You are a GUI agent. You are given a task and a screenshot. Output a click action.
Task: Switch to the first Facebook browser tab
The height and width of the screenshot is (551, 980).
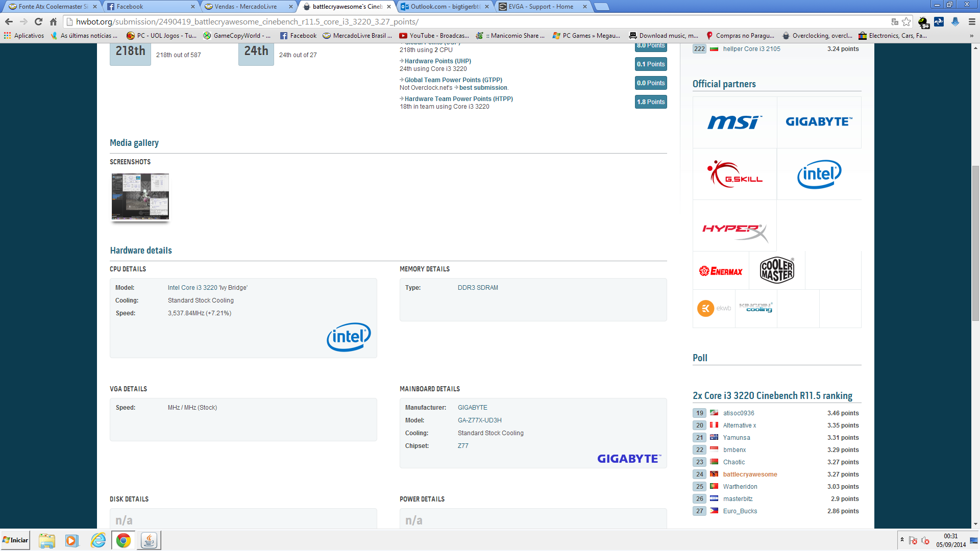151,7
